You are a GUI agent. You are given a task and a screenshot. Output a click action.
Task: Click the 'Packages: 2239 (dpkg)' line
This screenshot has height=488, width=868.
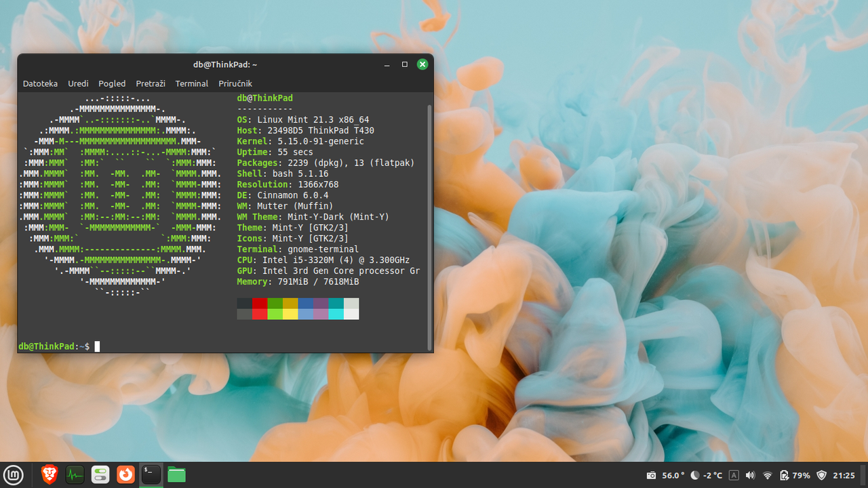[x=325, y=163]
